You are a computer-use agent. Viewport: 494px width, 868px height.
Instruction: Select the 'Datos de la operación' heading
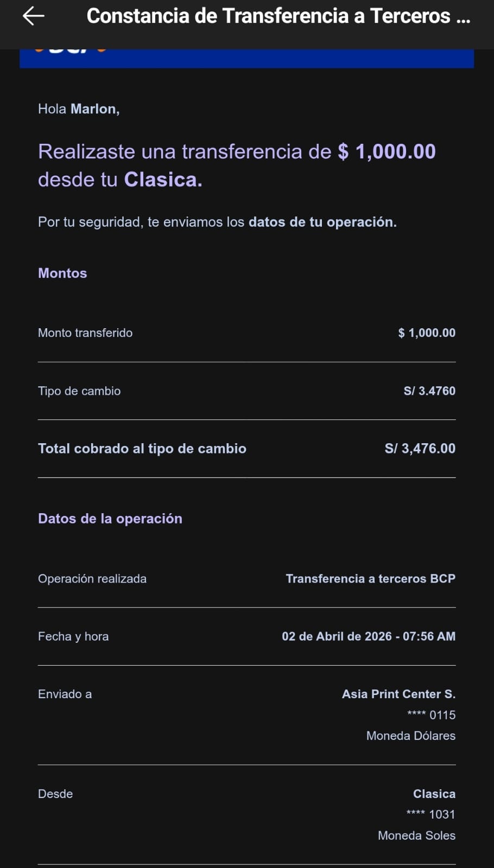coord(110,519)
